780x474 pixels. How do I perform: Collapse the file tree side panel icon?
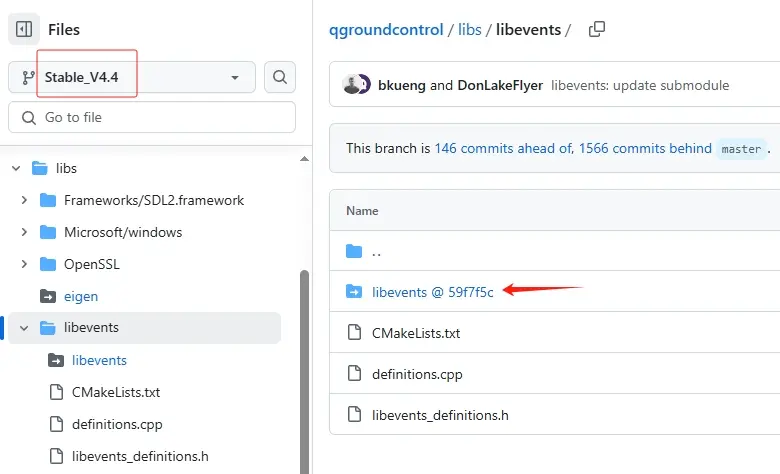click(24, 29)
